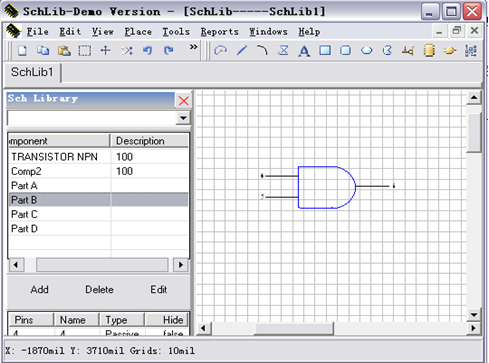
Task: Click the New document toolbar icon
Action: click(x=22, y=51)
